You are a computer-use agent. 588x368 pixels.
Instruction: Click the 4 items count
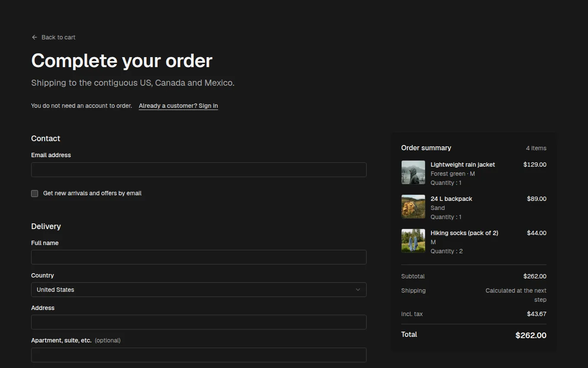coord(536,148)
